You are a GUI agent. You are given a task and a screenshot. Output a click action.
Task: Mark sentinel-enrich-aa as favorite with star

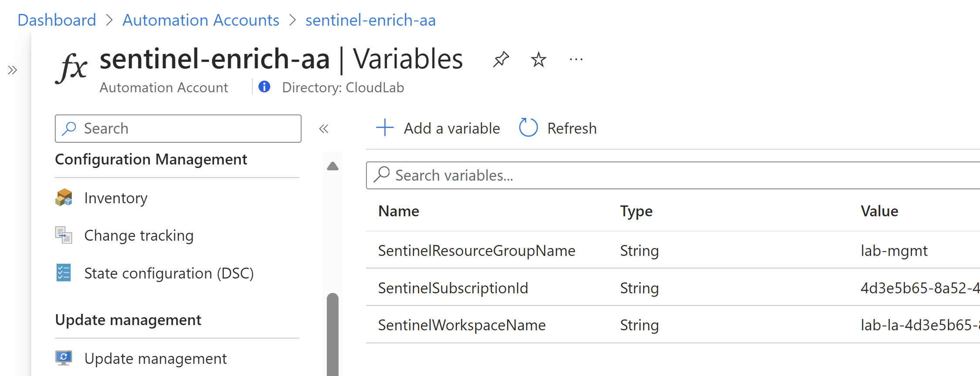click(538, 59)
